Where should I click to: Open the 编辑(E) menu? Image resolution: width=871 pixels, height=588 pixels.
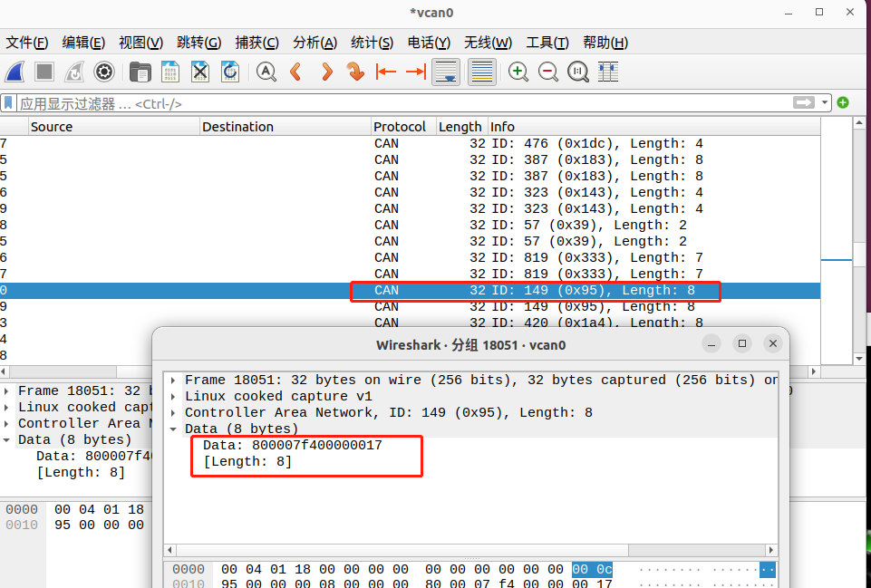point(83,43)
